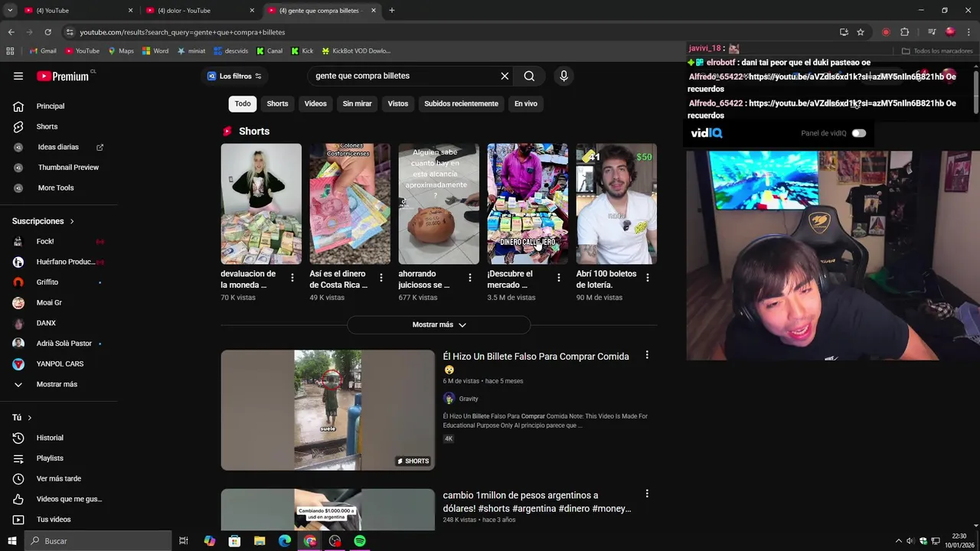Screen dimensions: 980x551
Task: Open Así es el dinero de Costa Rica short
Action: click(350, 204)
